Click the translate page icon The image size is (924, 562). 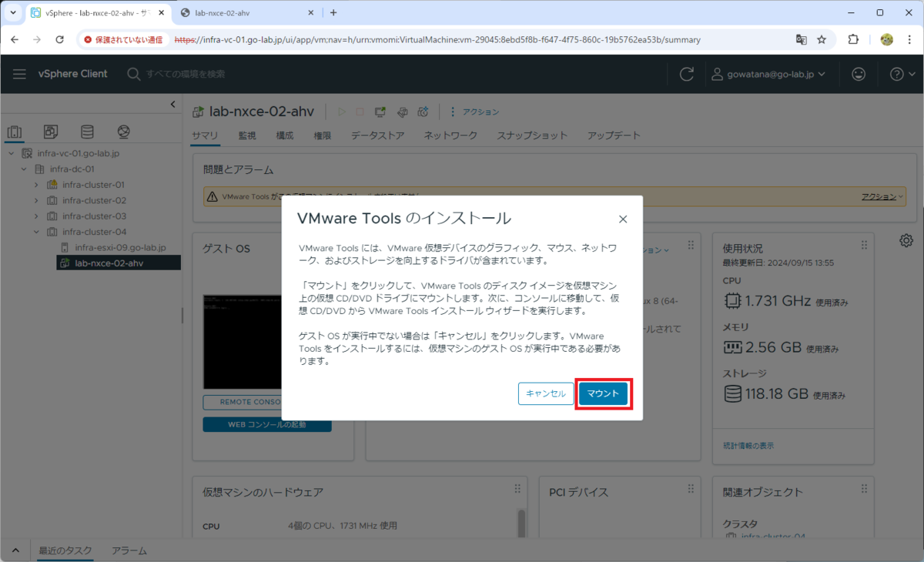pyautogui.click(x=802, y=39)
